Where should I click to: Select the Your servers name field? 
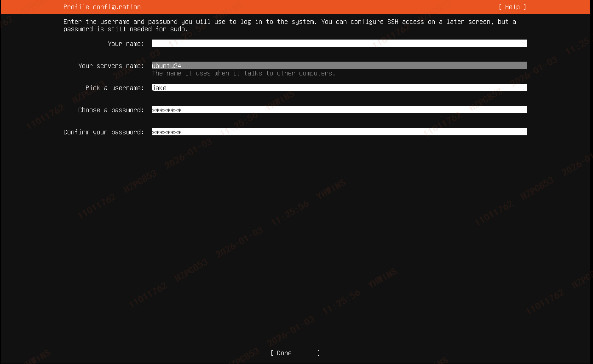[x=340, y=65]
